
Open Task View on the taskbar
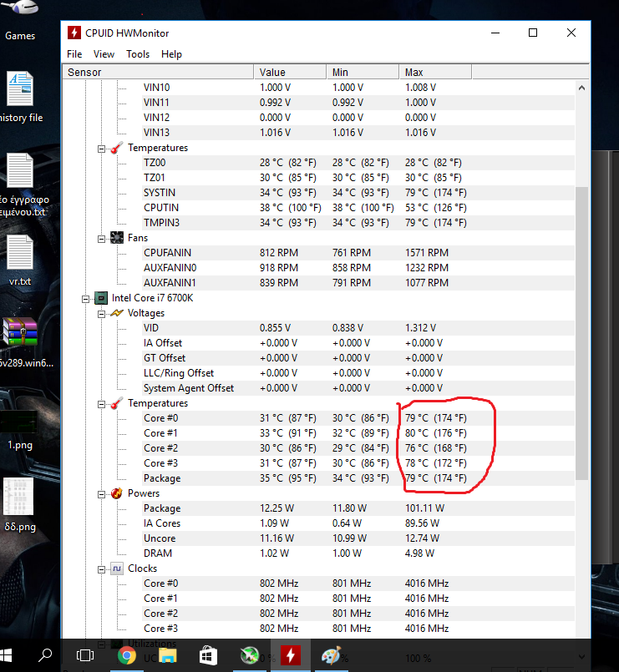84,655
